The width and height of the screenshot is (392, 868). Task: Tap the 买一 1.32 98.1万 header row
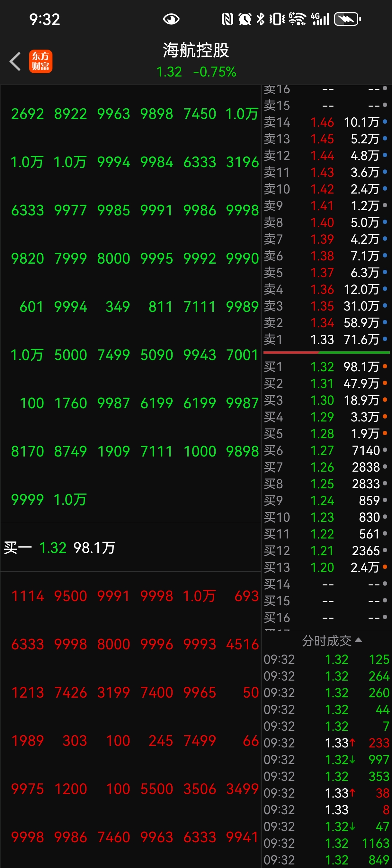(x=131, y=547)
